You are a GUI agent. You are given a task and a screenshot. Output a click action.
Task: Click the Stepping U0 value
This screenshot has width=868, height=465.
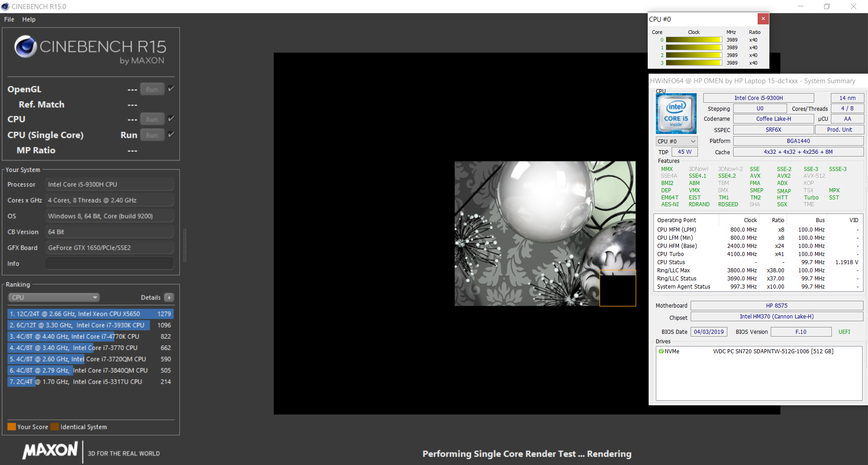pos(760,109)
